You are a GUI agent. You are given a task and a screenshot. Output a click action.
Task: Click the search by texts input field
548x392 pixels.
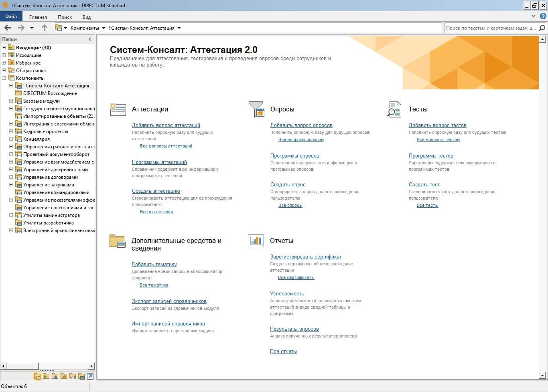[491, 28]
